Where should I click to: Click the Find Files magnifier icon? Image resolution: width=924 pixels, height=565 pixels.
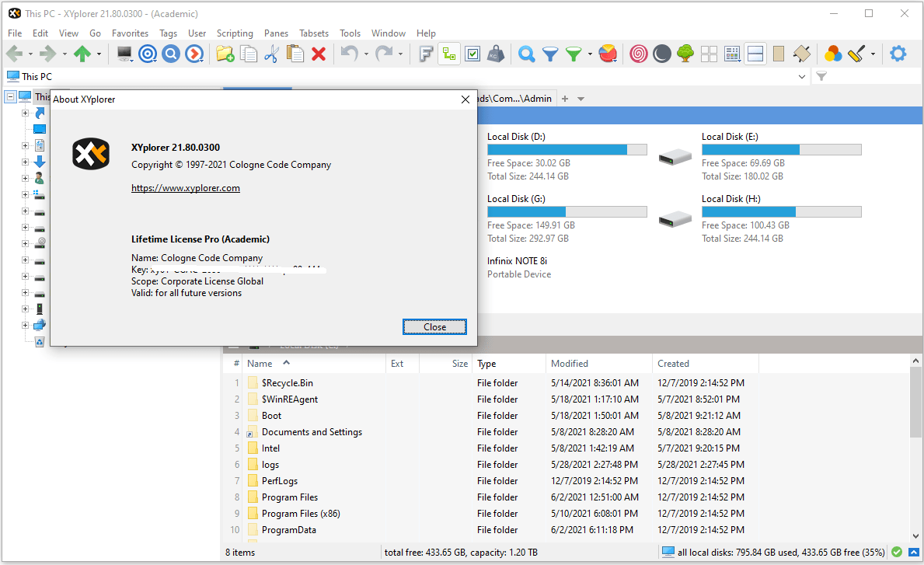pyautogui.click(x=526, y=54)
